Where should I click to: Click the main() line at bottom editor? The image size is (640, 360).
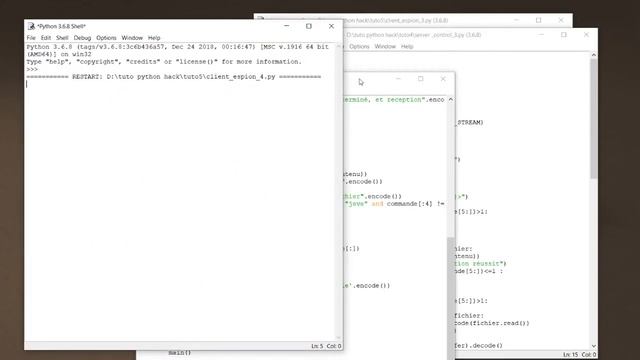180,352
